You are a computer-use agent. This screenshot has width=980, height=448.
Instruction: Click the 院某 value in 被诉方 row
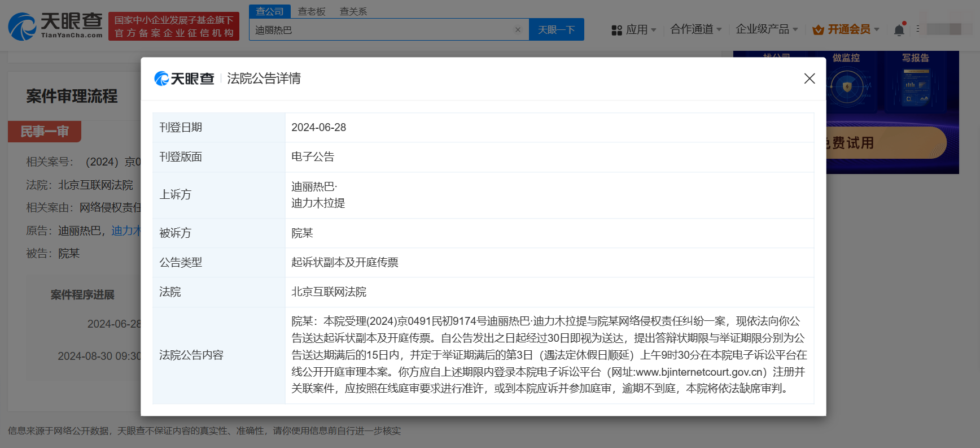point(302,233)
